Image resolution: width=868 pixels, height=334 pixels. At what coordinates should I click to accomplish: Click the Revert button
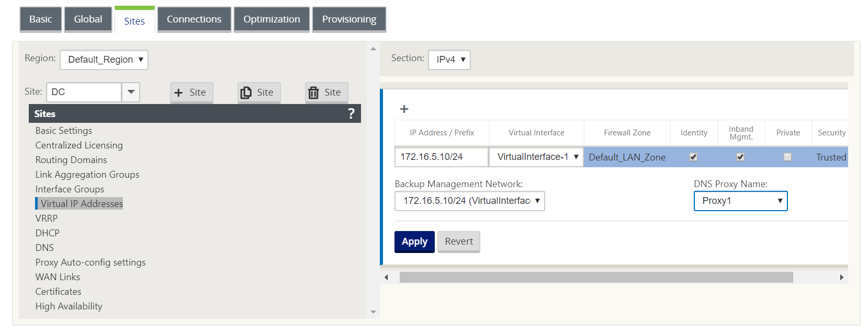(x=459, y=241)
